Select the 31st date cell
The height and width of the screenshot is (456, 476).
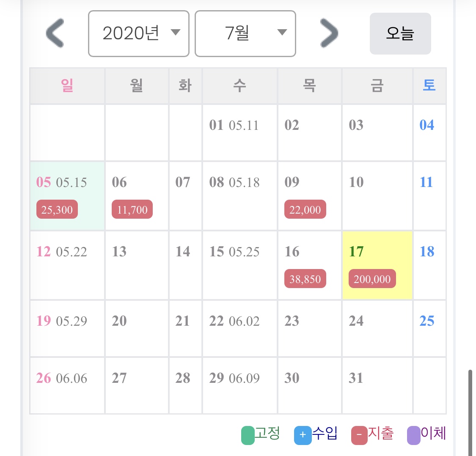click(377, 385)
